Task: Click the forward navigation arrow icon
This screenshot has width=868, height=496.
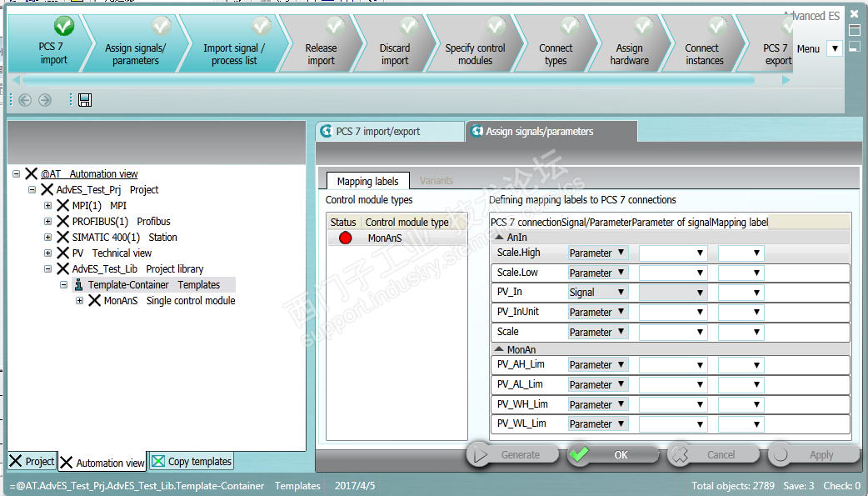Action: coord(45,100)
